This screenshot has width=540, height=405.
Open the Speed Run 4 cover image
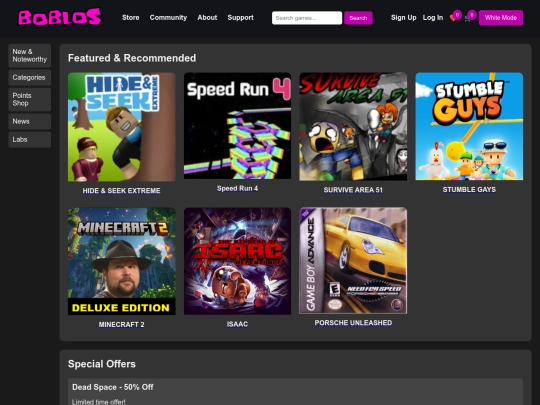[x=237, y=126]
